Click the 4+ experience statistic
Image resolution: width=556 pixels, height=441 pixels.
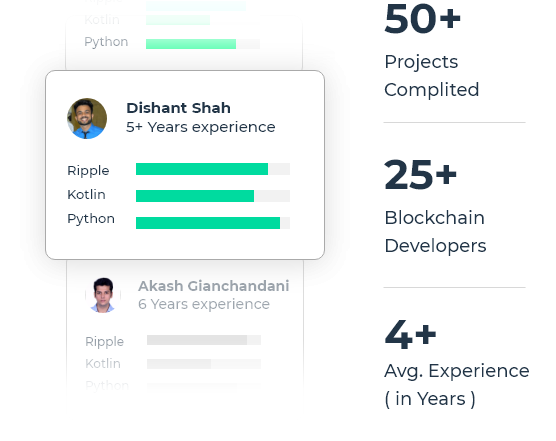(410, 334)
